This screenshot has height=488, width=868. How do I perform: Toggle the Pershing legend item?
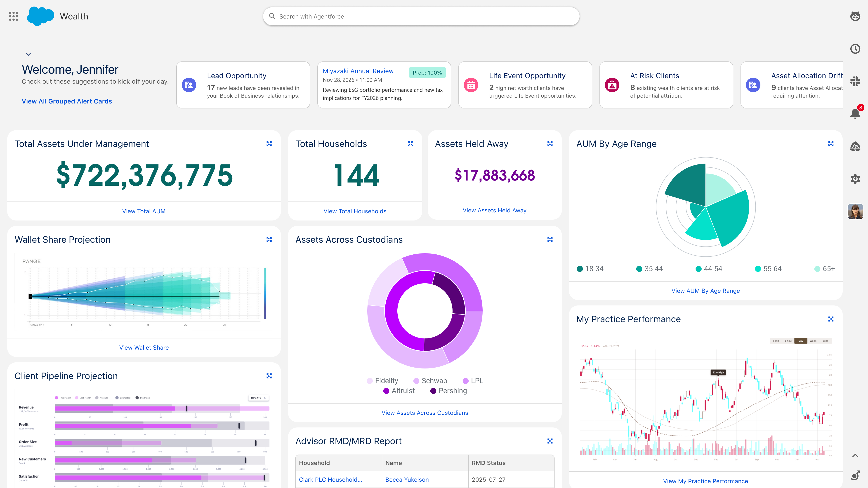tap(448, 391)
